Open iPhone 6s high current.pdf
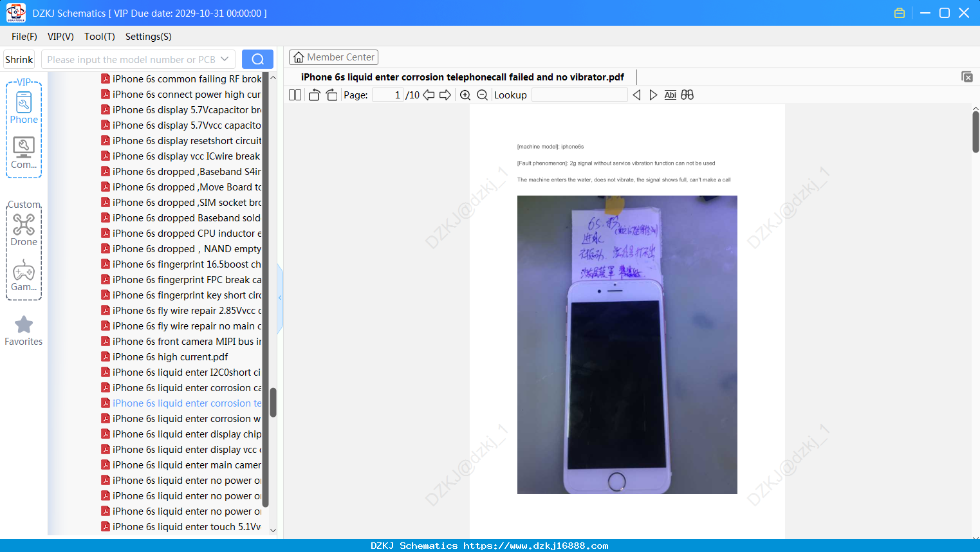The width and height of the screenshot is (980, 552). [165, 357]
